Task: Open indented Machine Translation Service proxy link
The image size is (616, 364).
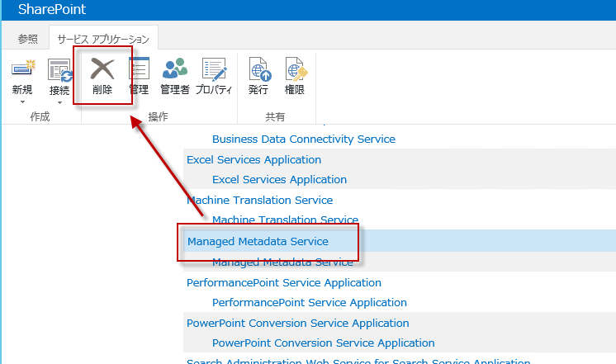Action: pos(285,220)
